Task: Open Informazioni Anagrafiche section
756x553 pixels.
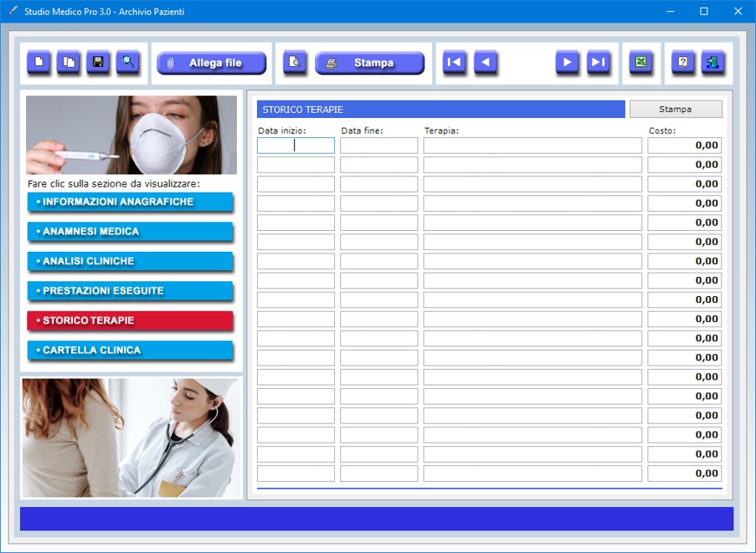Action: click(130, 202)
